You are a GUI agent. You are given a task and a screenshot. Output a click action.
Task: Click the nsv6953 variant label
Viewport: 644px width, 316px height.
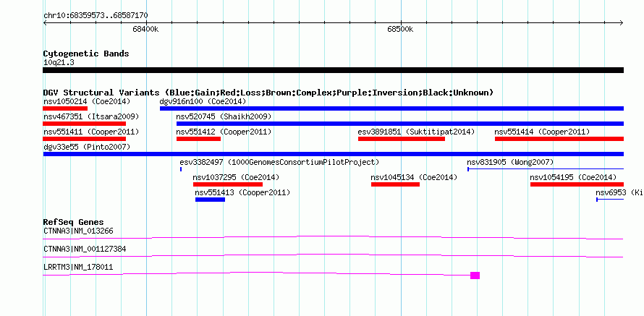620,192
